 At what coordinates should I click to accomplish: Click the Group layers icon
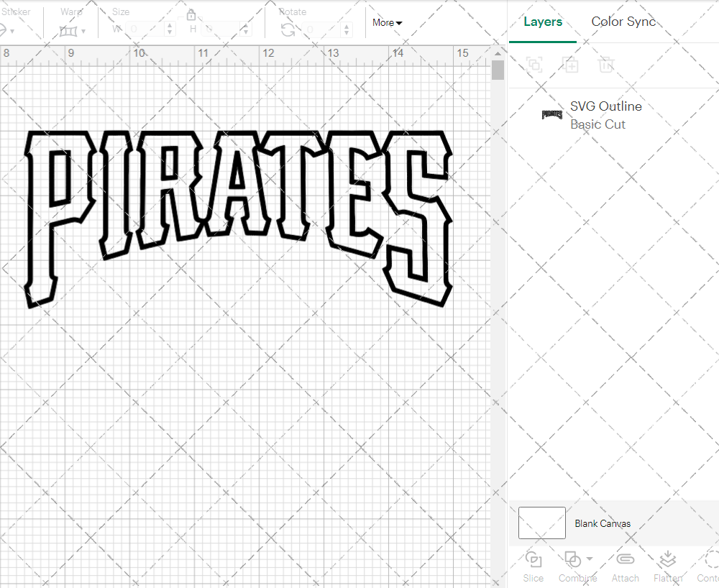(x=534, y=65)
